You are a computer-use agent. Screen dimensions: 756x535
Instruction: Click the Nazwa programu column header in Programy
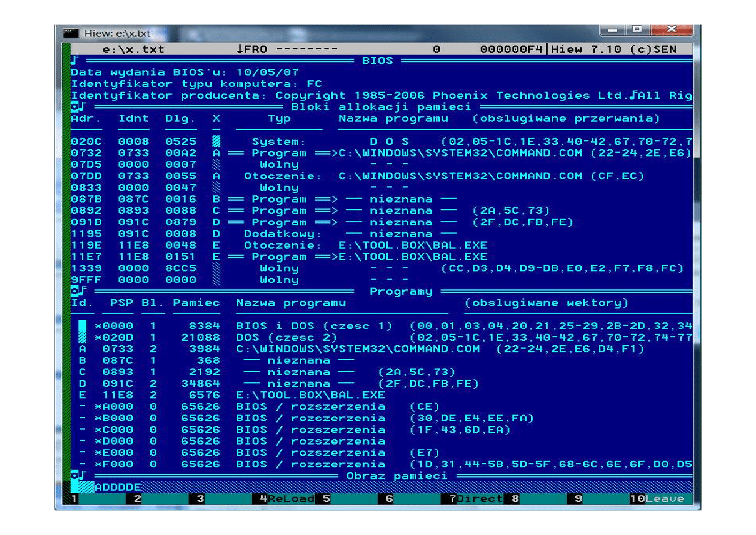291,303
